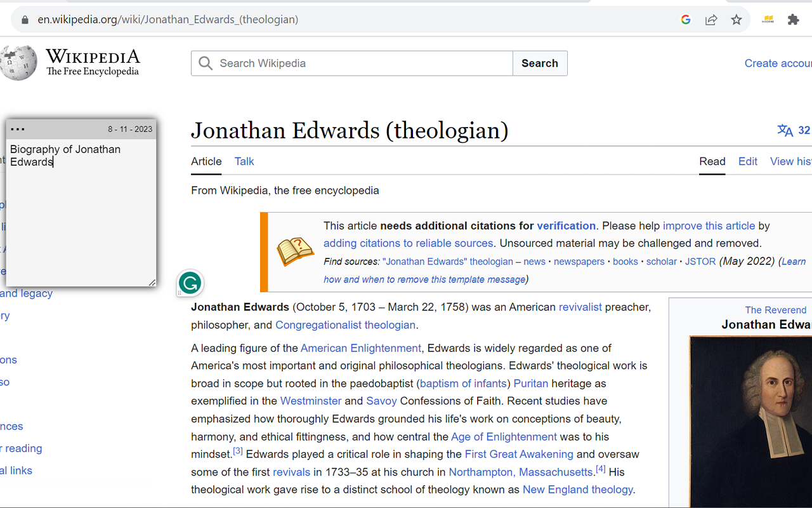This screenshot has width=812, height=508.
Task: Open the languages translation icon
Action: coord(785,130)
